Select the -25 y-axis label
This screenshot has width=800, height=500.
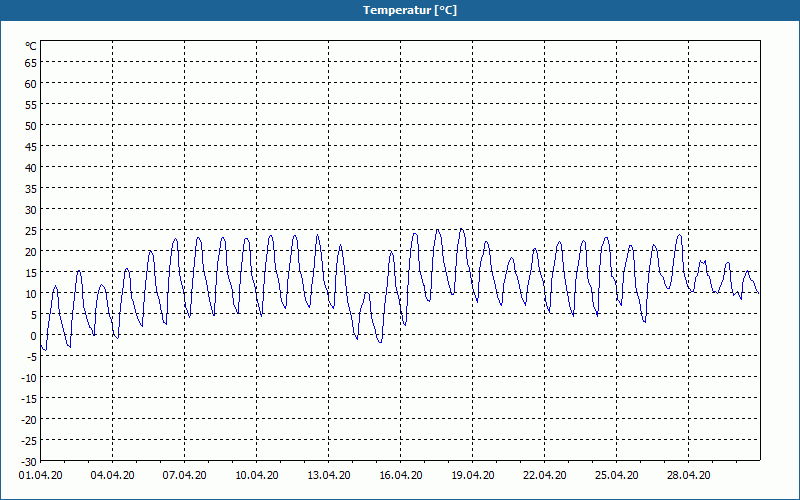pos(29,440)
